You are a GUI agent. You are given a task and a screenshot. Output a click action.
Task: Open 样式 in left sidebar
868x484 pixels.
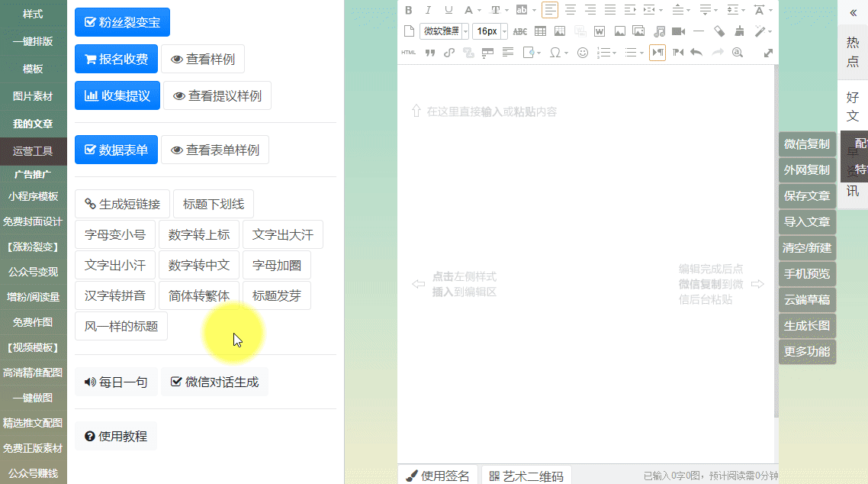coord(33,14)
